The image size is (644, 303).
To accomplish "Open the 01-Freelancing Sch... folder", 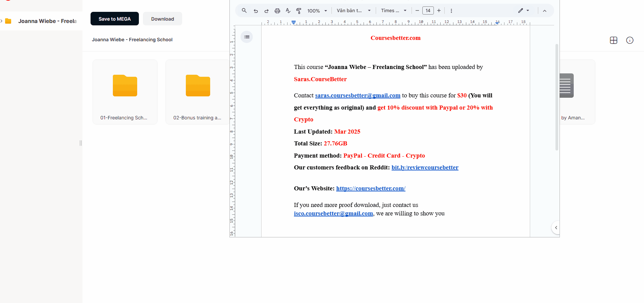I will pos(125,92).
